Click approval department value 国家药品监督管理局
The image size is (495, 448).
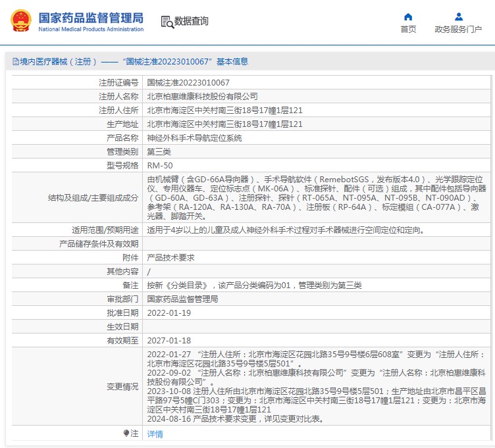click(182, 300)
